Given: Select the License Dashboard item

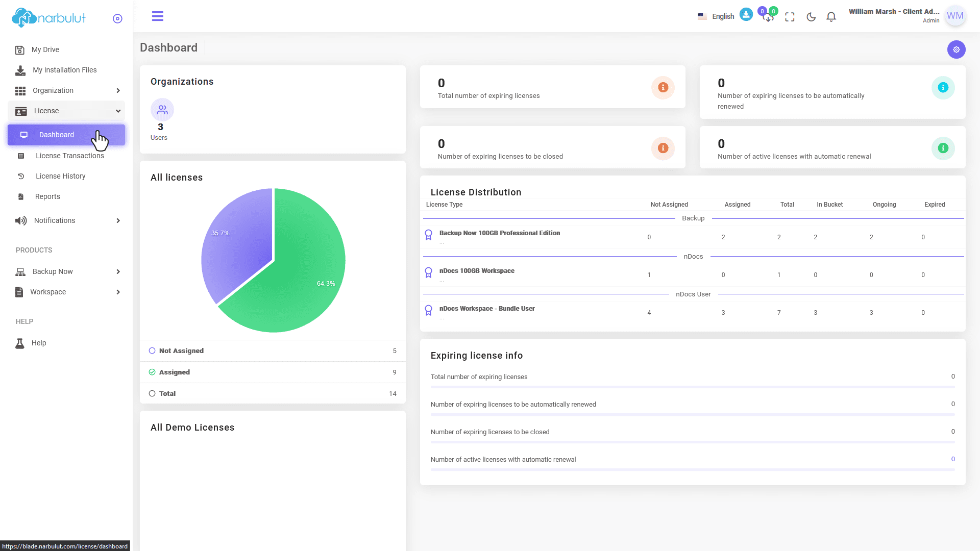Looking at the screenshot, I should (66, 135).
